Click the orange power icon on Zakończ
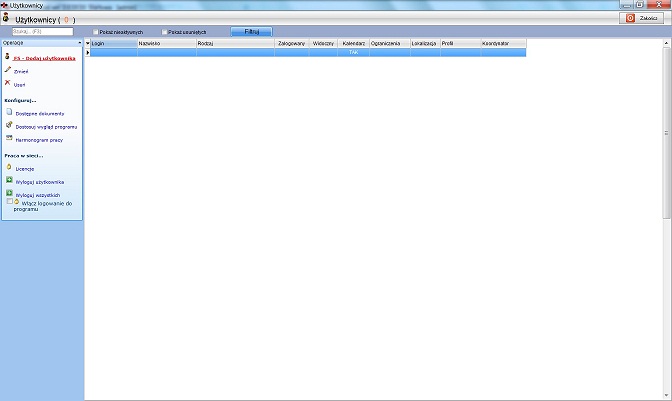 coord(630,18)
